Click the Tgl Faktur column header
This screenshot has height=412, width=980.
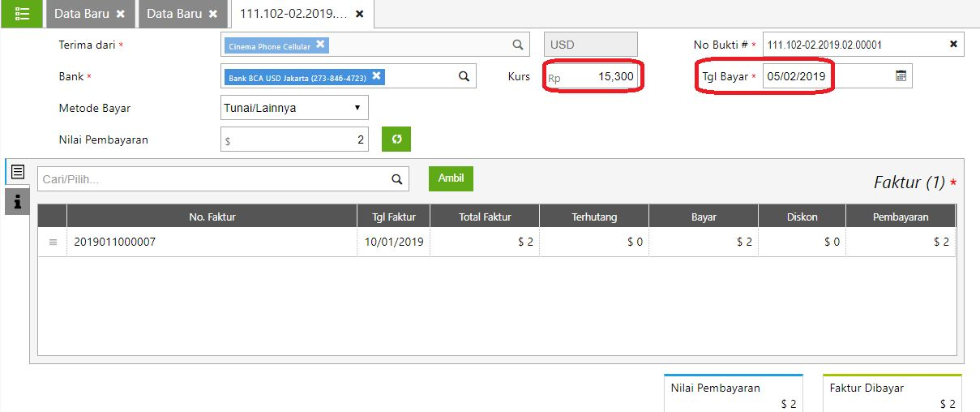pos(394,217)
